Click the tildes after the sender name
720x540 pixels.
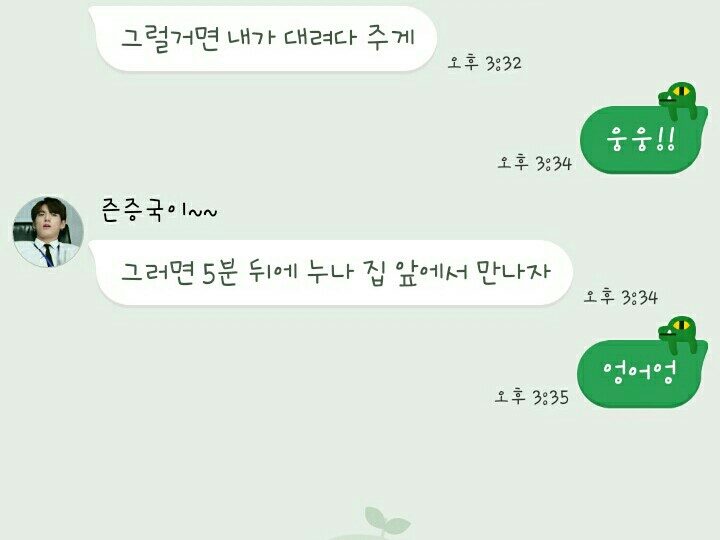(203, 212)
